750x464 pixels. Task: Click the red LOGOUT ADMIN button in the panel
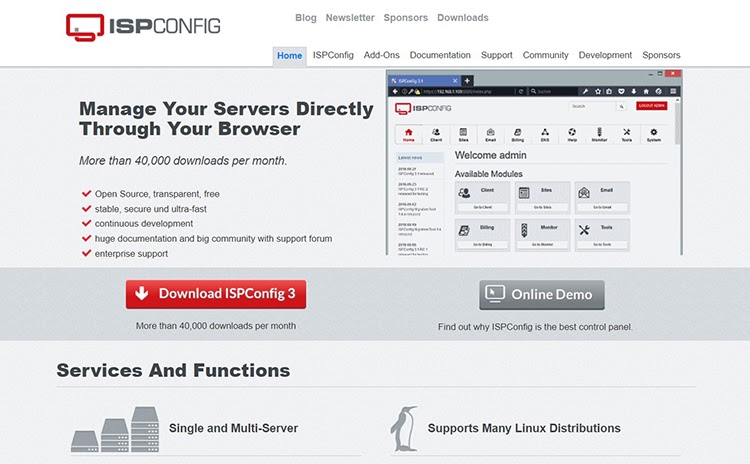pyautogui.click(x=651, y=106)
